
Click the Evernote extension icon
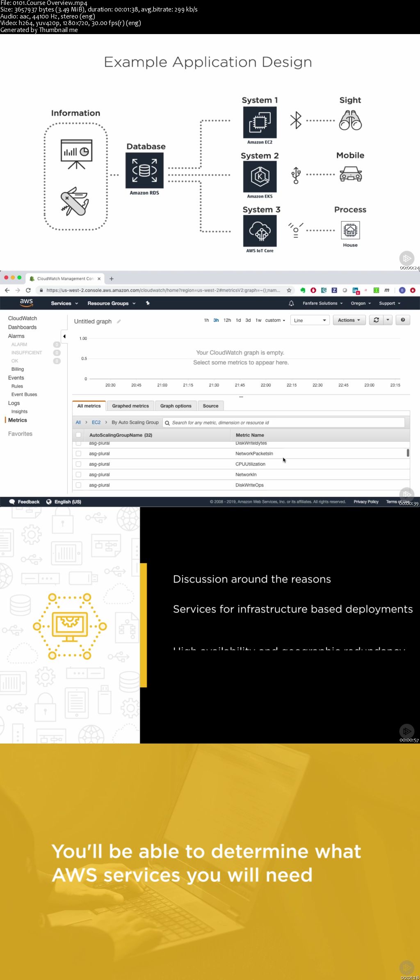tap(303, 290)
